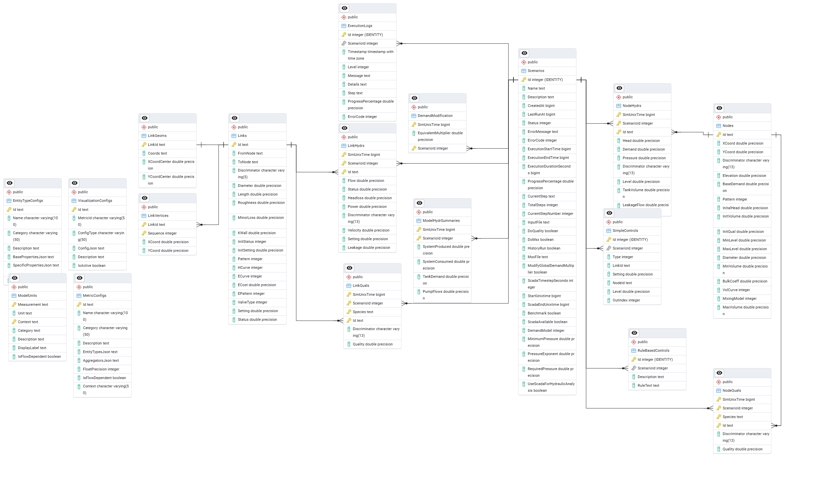This screenshot has height=504, width=831.
Task: Toggle the eye icon on Nodes table
Action: click(x=719, y=108)
